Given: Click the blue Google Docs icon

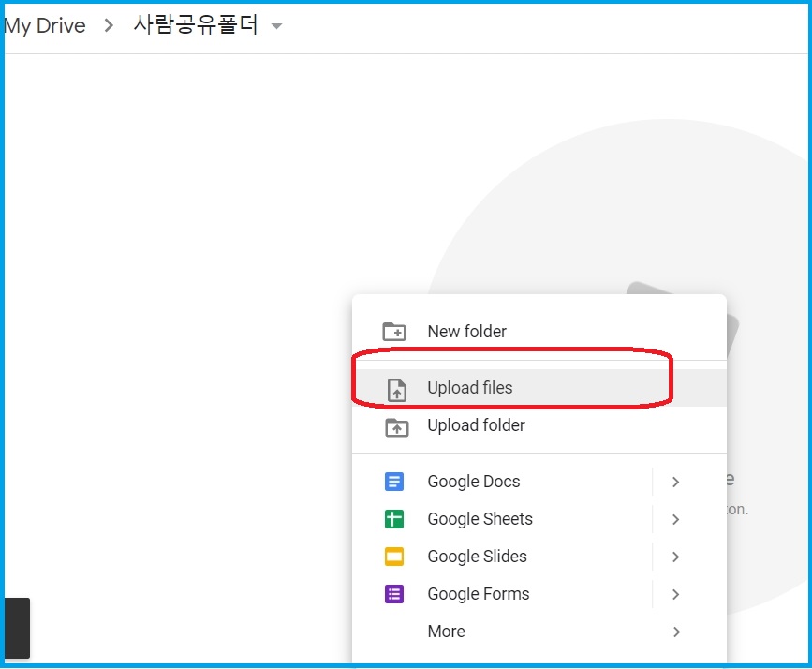Looking at the screenshot, I should pos(394,482).
